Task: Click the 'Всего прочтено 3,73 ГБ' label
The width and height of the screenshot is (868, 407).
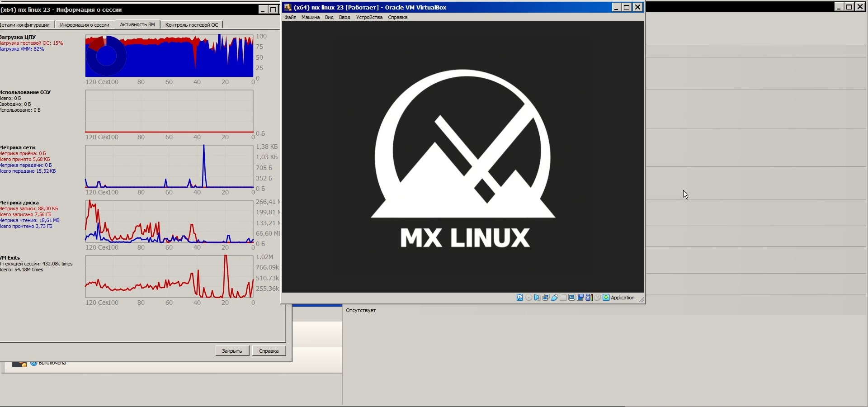Action: 26,226
